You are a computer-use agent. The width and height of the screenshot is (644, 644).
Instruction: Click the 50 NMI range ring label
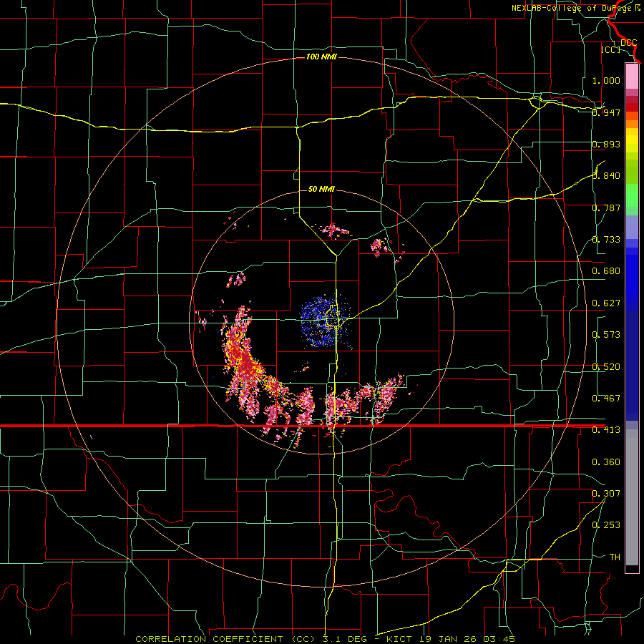pyautogui.click(x=321, y=189)
